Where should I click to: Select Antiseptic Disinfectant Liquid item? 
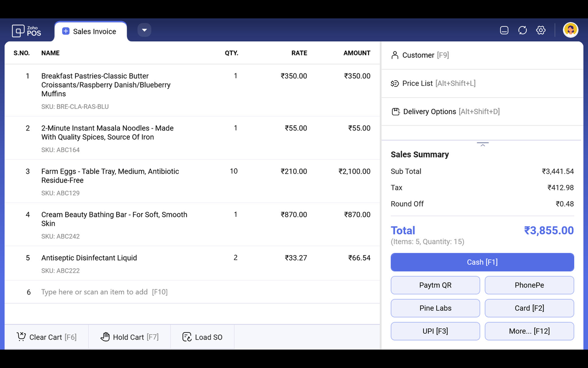89,258
